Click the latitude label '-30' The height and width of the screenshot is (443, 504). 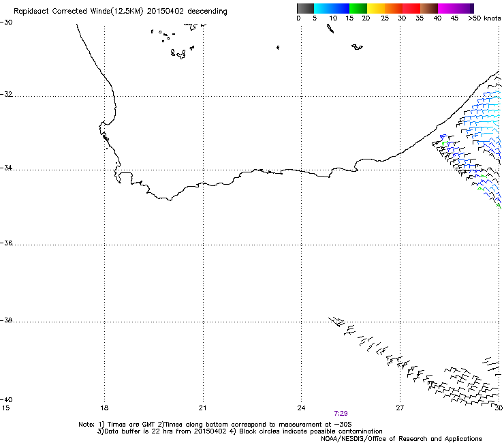tap(6, 22)
